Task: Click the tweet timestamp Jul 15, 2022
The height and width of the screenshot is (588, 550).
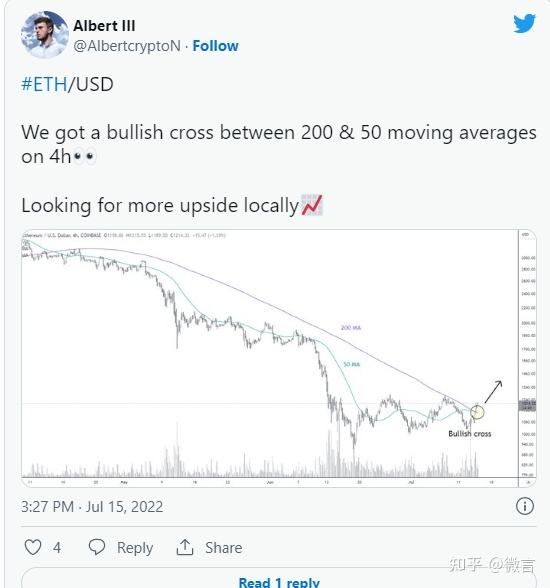Action: coord(92,507)
